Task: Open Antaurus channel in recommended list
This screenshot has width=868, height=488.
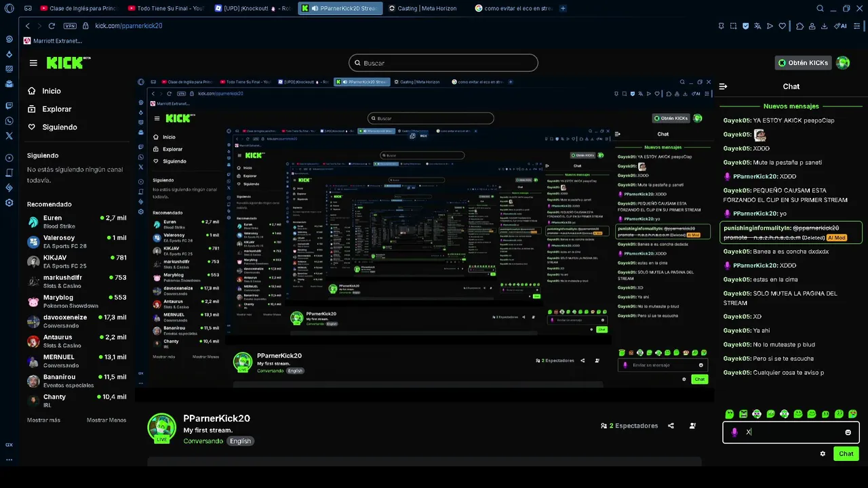Action: tap(77, 341)
